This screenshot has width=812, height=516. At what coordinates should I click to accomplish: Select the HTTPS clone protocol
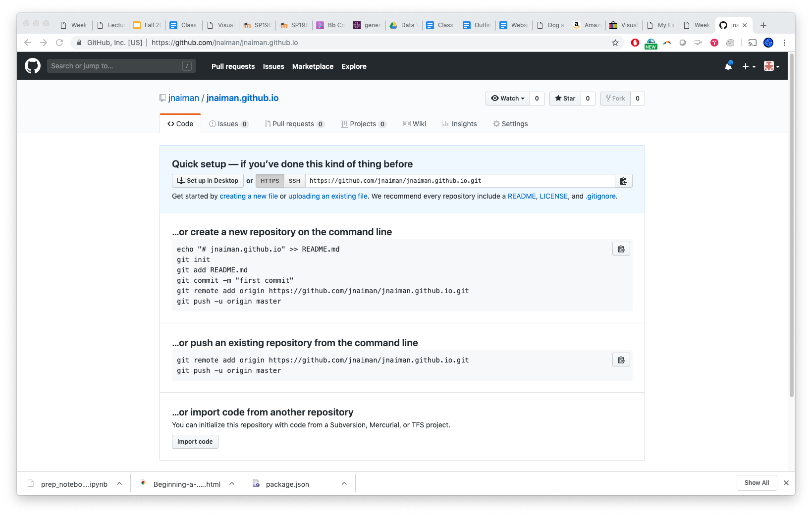coord(270,181)
